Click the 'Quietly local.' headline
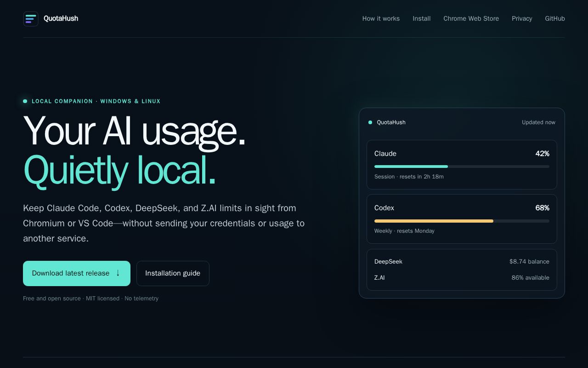This screenshot has width=588, height=368. pyautogui.click(x=119, y=171)
